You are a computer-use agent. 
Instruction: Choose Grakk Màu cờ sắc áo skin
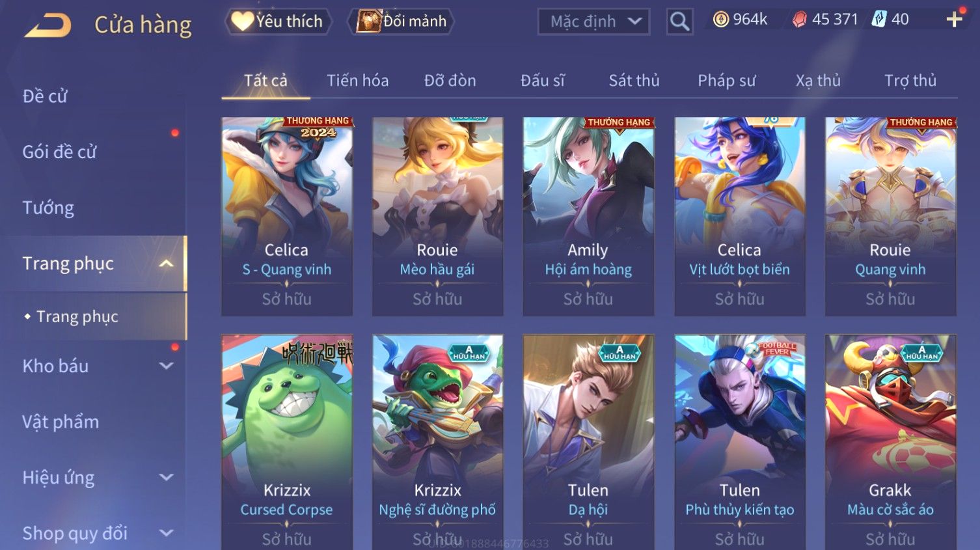click(890, 442)
